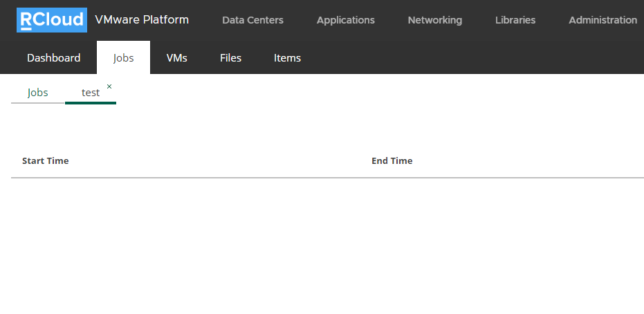The width and height of the screenshot is (644, 314).
Task: Switch to the VMs tab
Action: coord(177,58)
